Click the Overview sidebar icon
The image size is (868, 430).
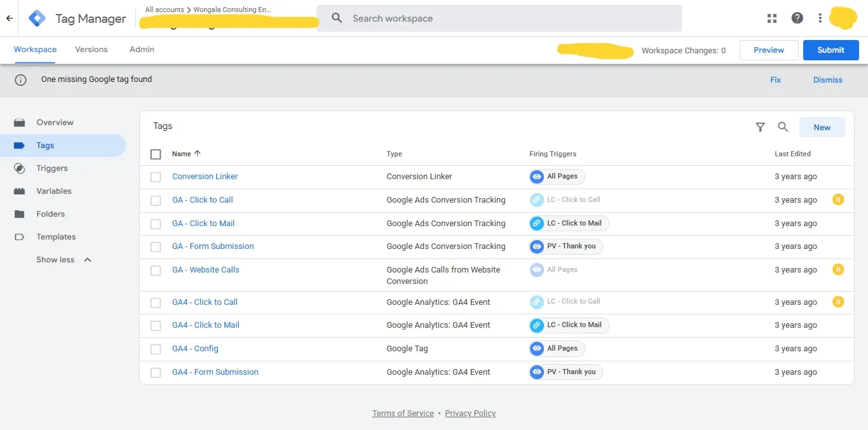tap(20, 123)
